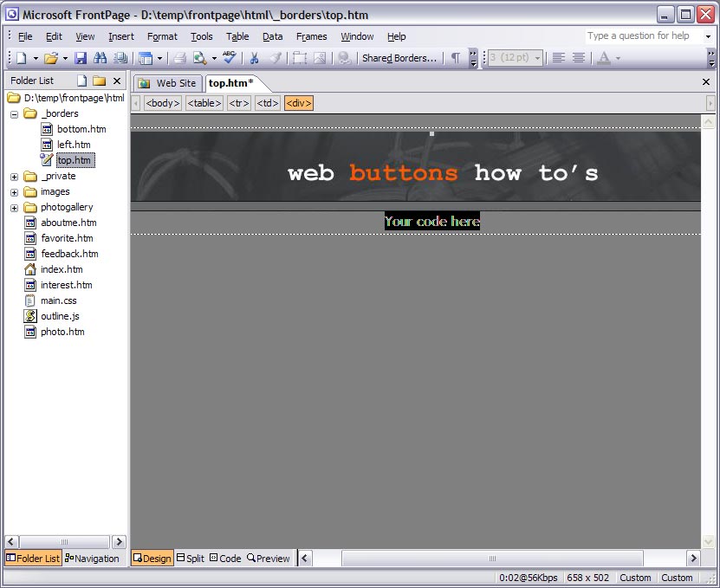
Task: Create a new page with toolbar icon
Action: (x=22, y=58)
